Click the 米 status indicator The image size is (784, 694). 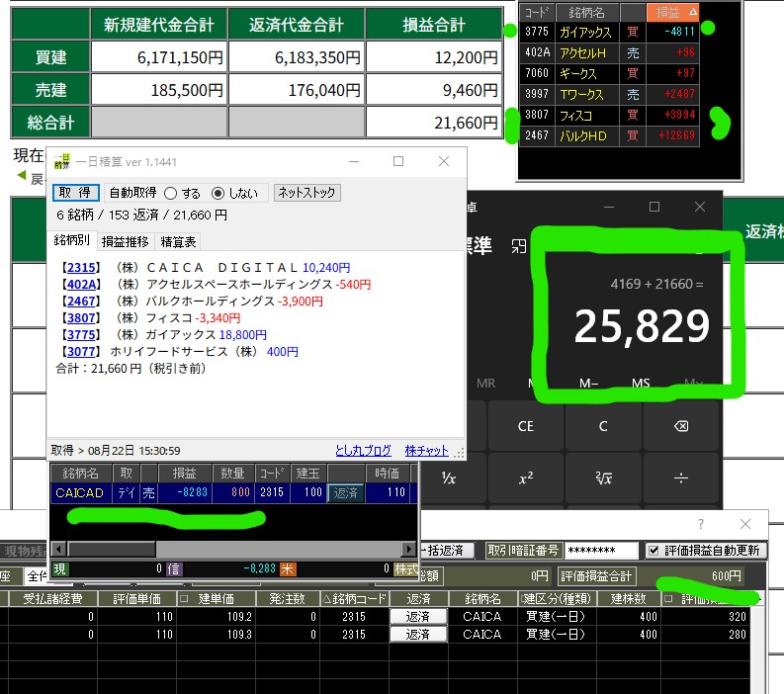[288, 569]
